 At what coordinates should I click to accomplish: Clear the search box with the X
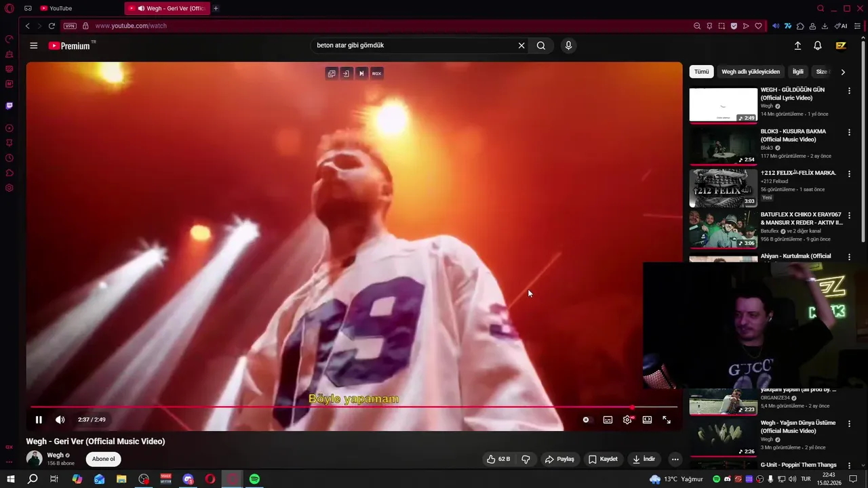[x=521, y=45]
